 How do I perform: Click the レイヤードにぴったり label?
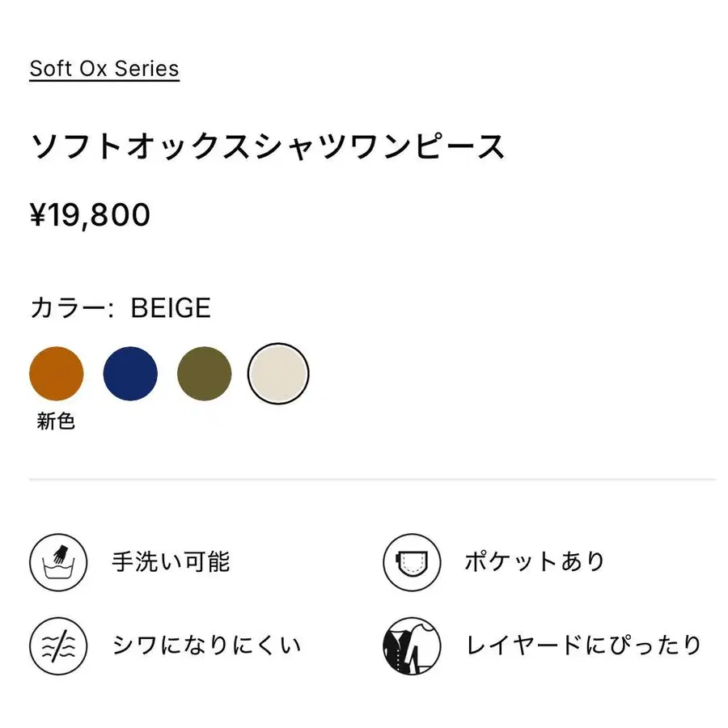tap(583, 645)
